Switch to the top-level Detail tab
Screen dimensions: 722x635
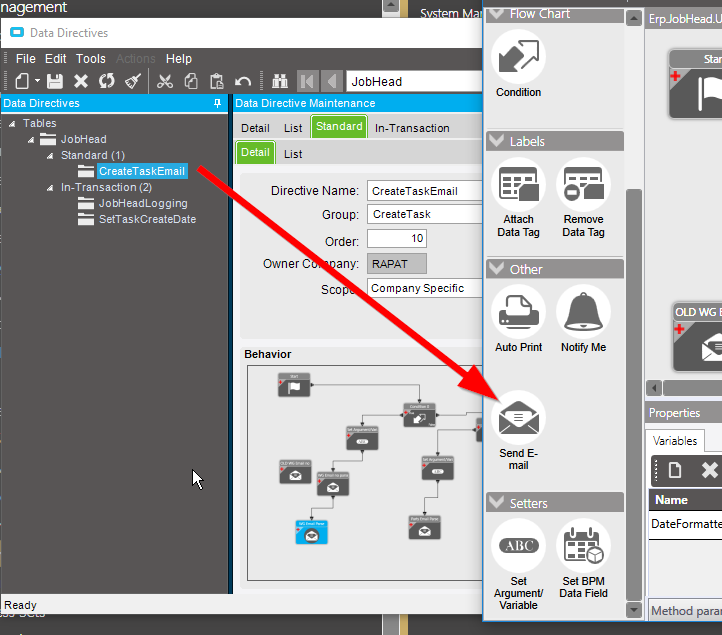pos(255,128)
